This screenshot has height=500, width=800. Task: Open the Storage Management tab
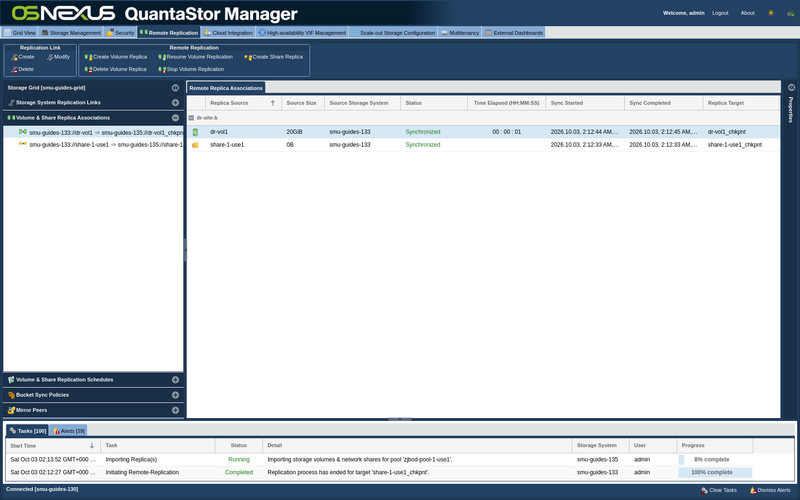[71, 33]
